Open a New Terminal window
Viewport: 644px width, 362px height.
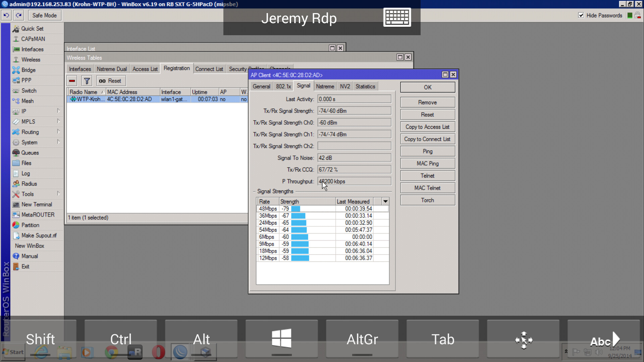(37, 204)
